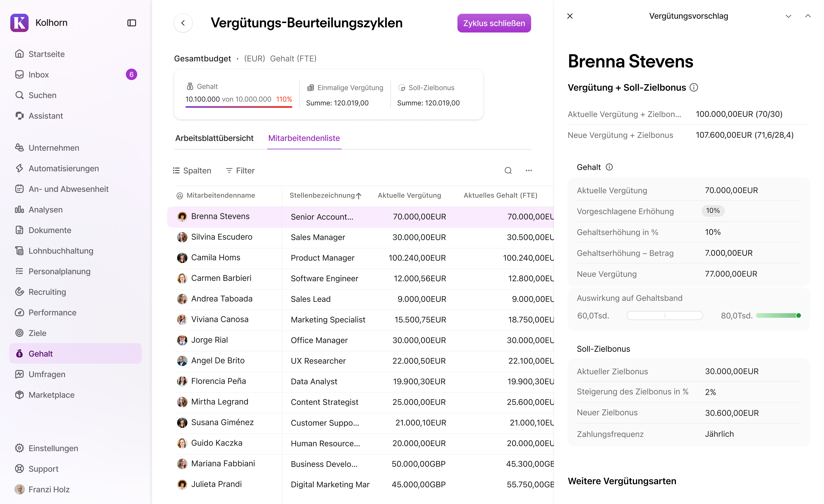Click the Gehaltsband impact slider bar
This screenshot has height=504, width=824.
click(664, 315)
